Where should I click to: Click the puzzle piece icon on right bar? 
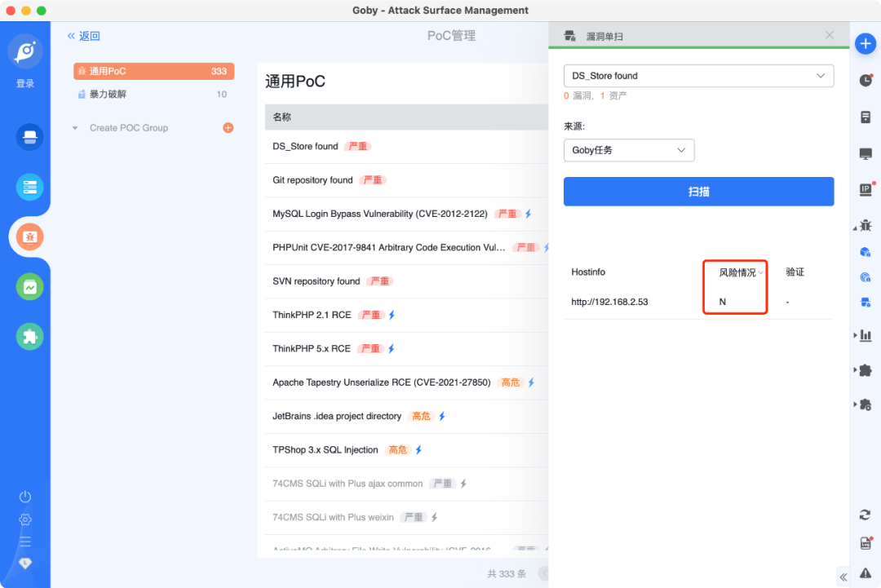coord(866,370)
